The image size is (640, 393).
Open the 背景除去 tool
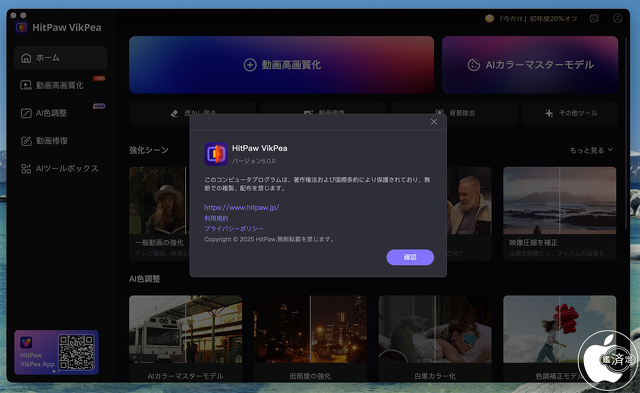(454, 113)
